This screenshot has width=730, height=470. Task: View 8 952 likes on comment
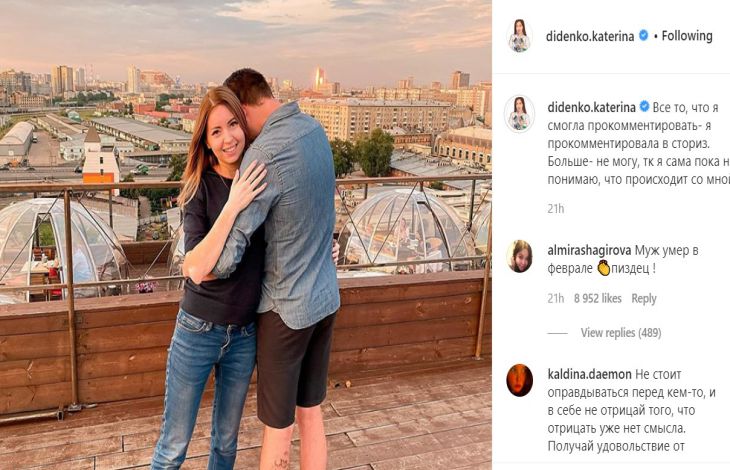pos(598,299)
